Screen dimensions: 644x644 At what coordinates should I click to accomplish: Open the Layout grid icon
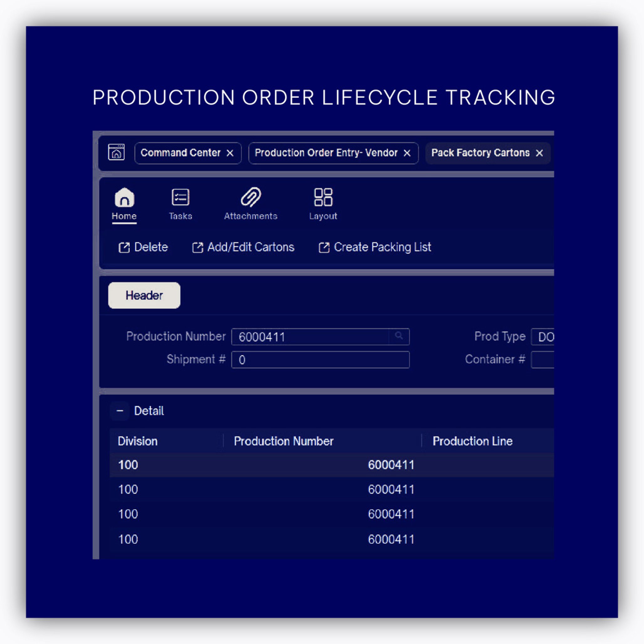323,198
